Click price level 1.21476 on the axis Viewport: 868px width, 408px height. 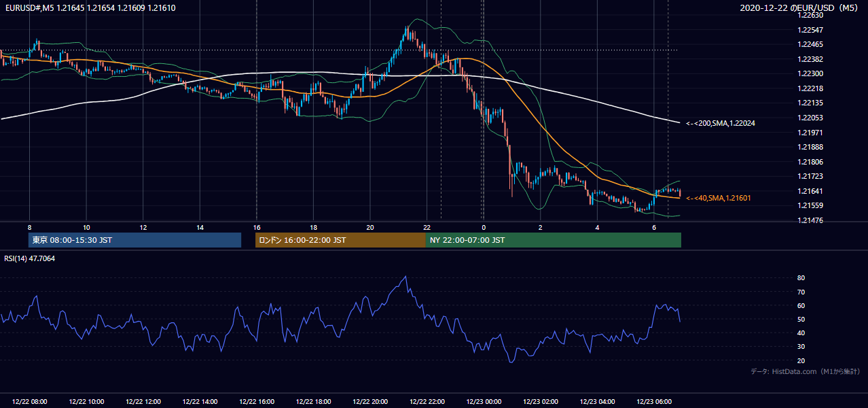pyautogui.click(x=812, y=220)
